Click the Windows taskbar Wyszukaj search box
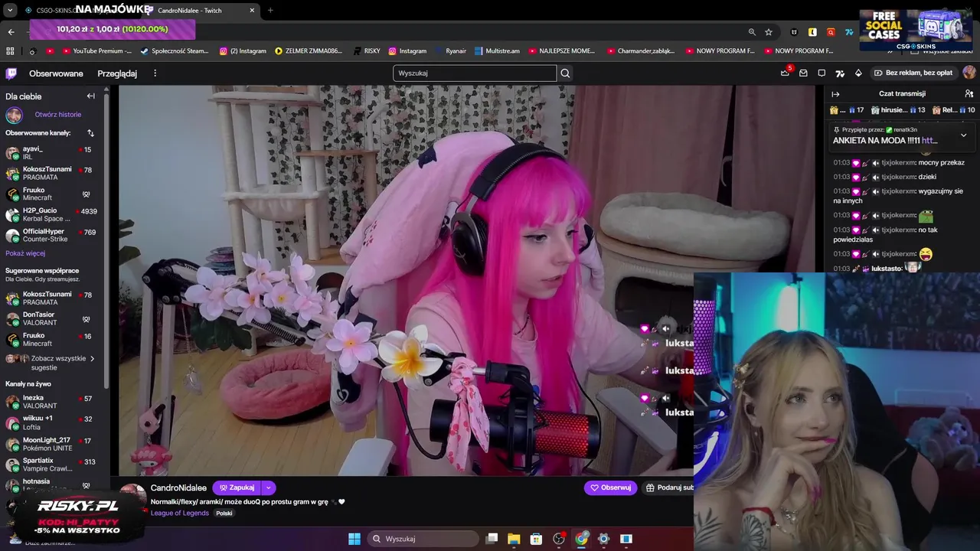Screen dimensions: 980x551 click(423, 539)
